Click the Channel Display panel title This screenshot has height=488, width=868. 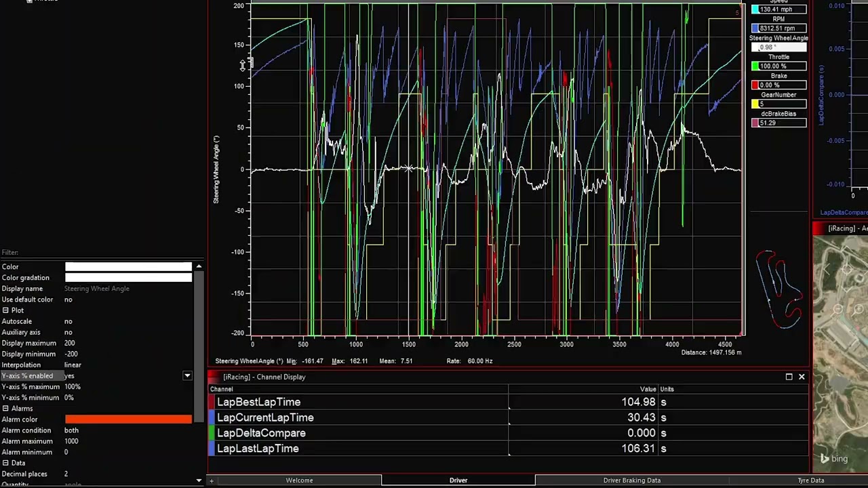pyautogui.click(x=264, y=377)
